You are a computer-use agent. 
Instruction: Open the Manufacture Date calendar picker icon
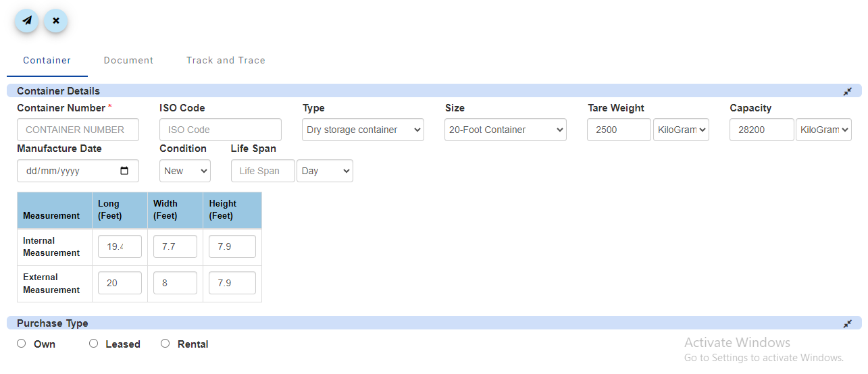(x=124, y=171)
